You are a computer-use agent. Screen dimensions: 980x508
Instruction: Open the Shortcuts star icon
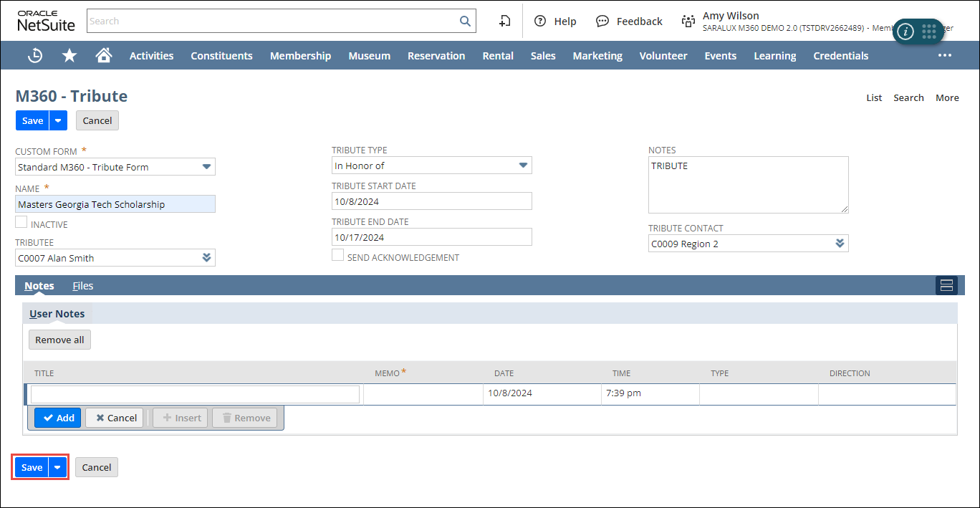(69, 55)
